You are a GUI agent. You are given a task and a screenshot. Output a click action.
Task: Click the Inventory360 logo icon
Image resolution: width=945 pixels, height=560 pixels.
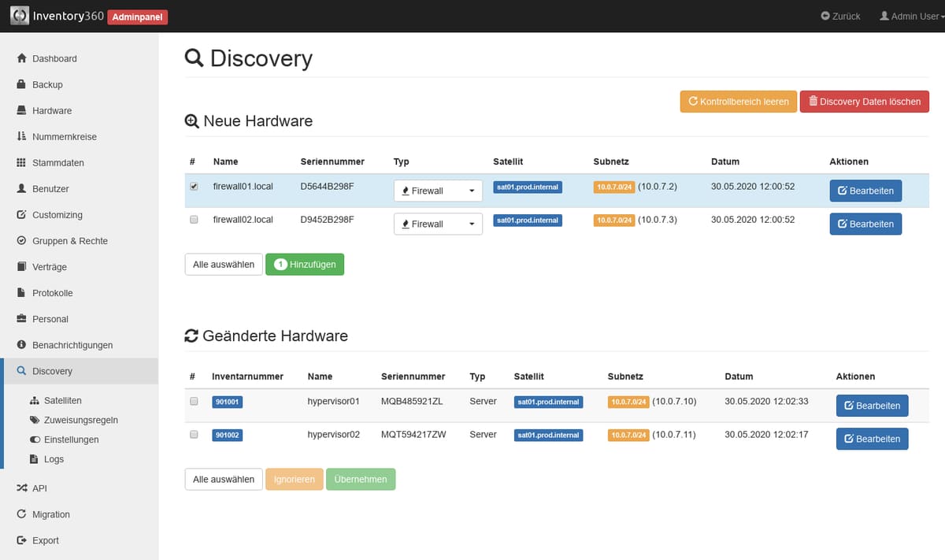click(20, 16)
